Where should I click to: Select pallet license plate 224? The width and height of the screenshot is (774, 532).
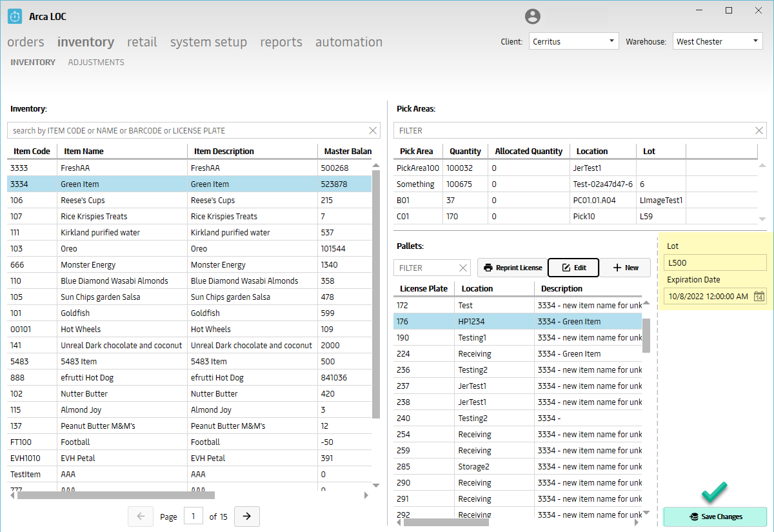pos(518,354)
